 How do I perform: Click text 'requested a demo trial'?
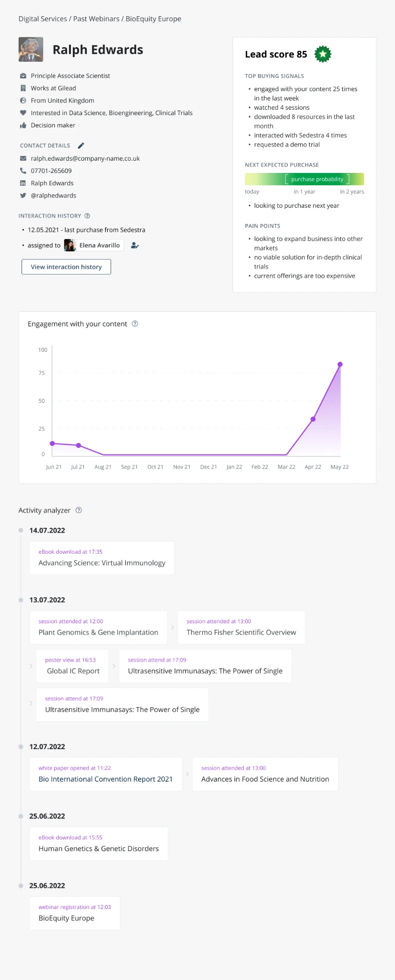[287, 145]
